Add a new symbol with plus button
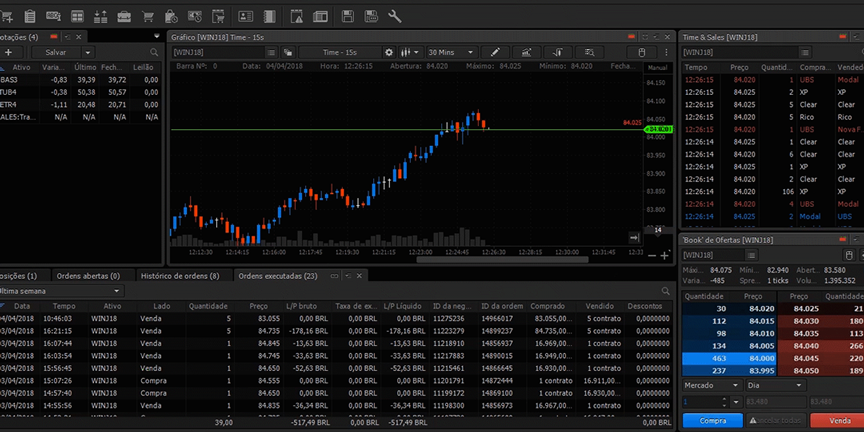This screenshot has height=432, width=864. tap(9, 52)
